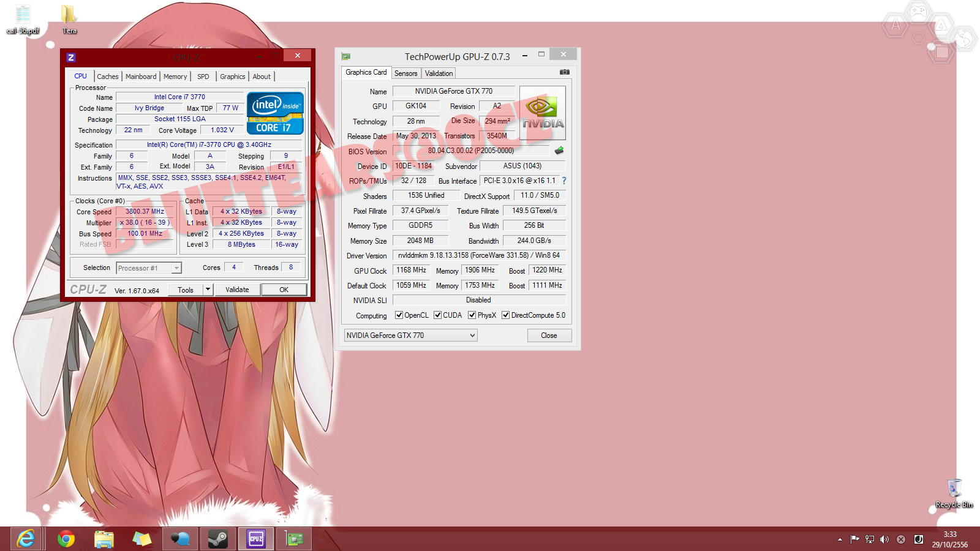Viewport: 980px width, 551px height.
Task: Launch Google Chrome from the taskbar
Action: 66,539
